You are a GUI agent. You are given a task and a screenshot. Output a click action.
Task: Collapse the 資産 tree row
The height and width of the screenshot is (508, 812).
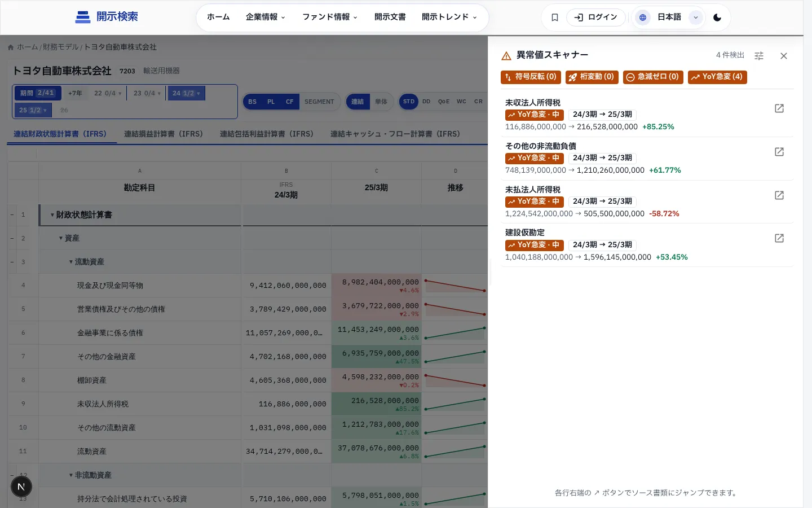61,238
